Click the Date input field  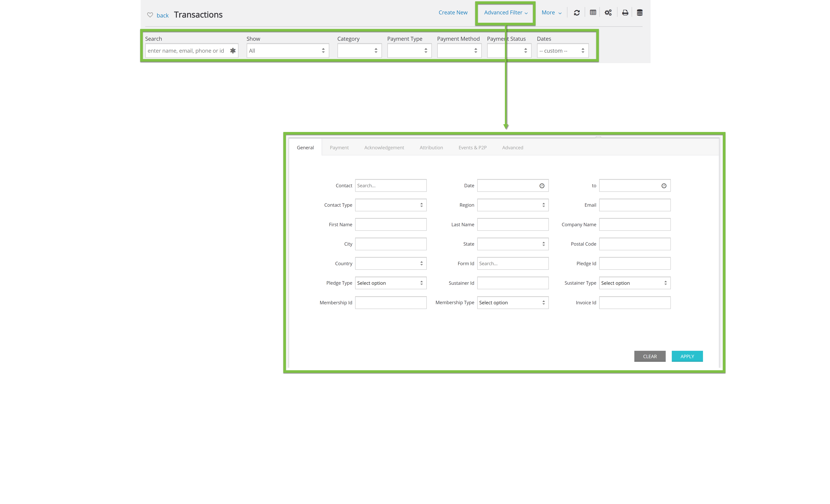pos(513,185)
